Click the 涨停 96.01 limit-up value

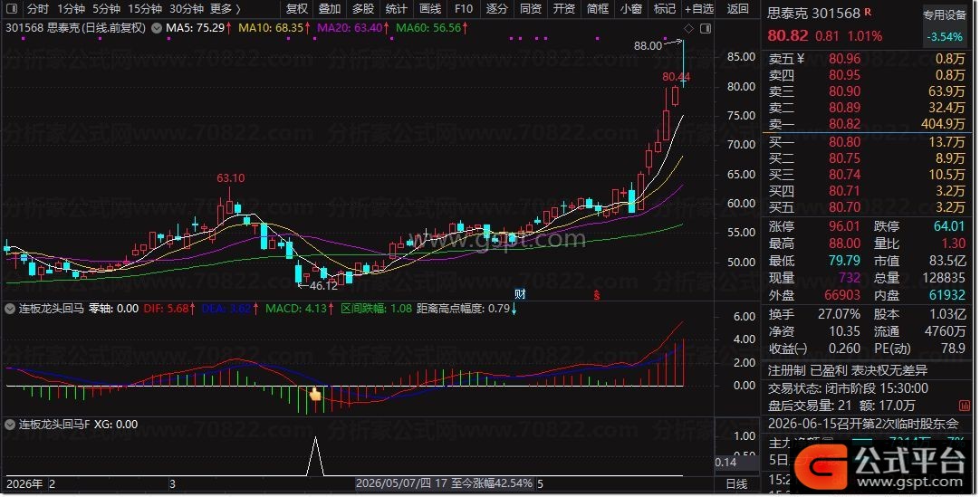844,226
